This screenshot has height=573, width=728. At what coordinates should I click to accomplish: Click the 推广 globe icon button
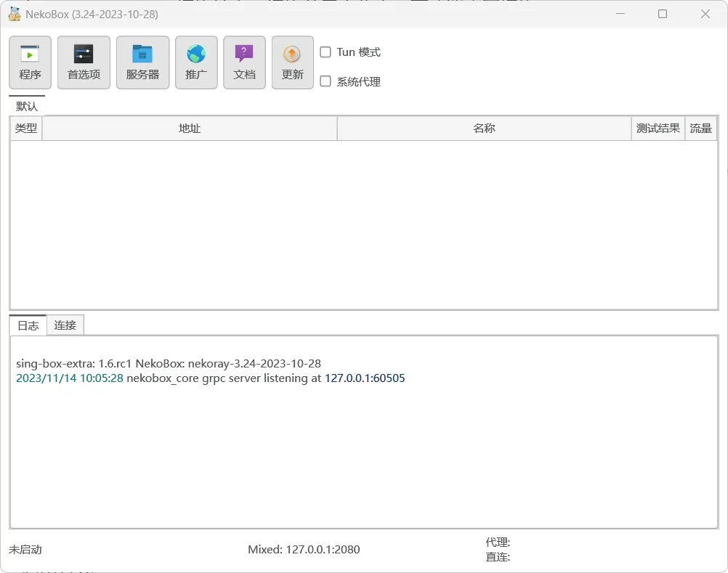coord(196,62)
